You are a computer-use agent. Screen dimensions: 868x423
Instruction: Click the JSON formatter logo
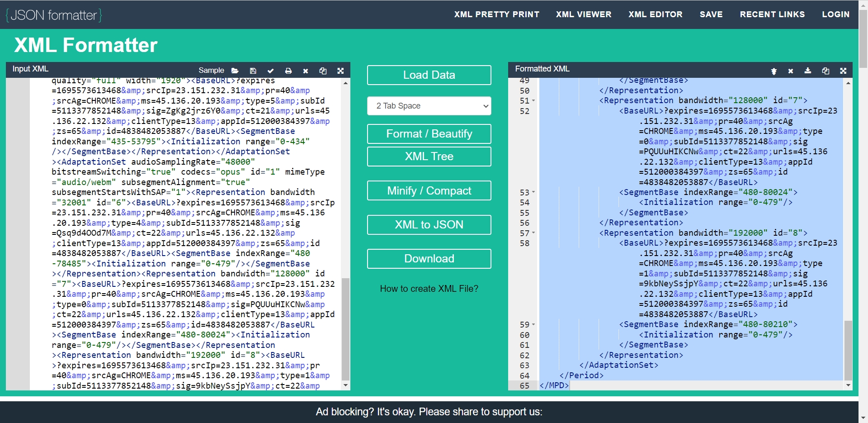54,15
